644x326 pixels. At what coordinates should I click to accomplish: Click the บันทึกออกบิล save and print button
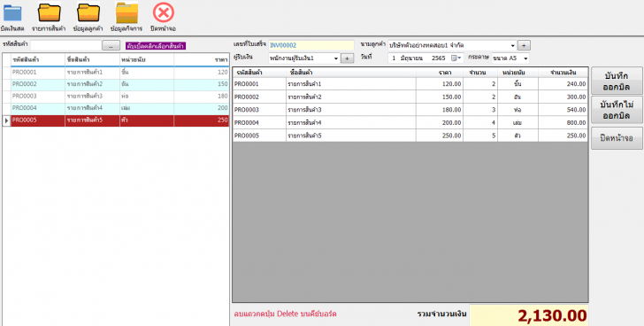pos(617,81)
